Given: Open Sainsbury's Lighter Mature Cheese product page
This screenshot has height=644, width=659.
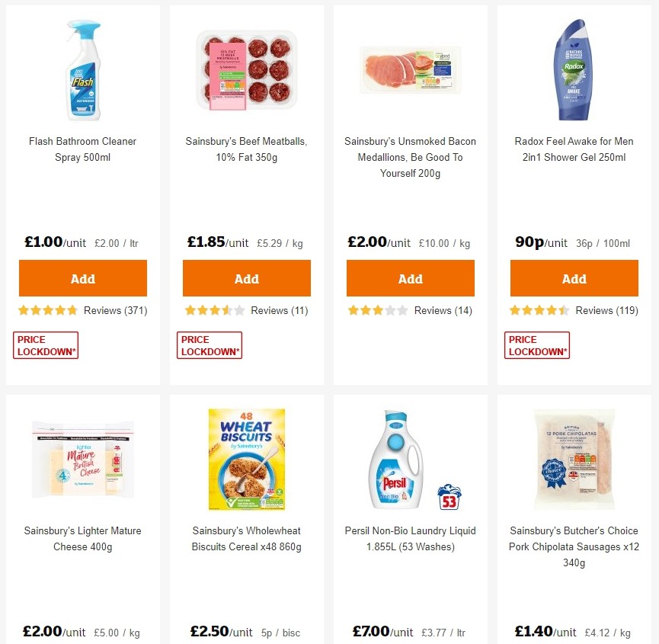Looking at the screenshot, I should coord(82,538).
